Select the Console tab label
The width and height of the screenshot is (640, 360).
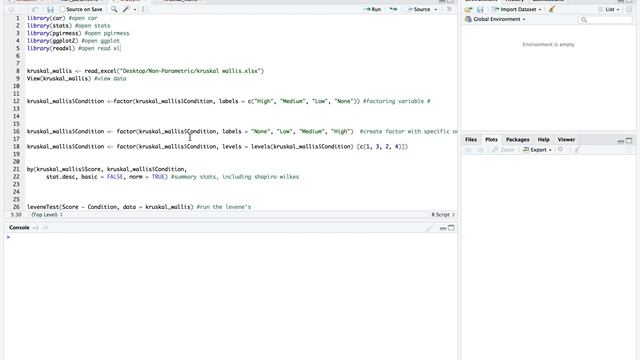[x=19, y=228]
